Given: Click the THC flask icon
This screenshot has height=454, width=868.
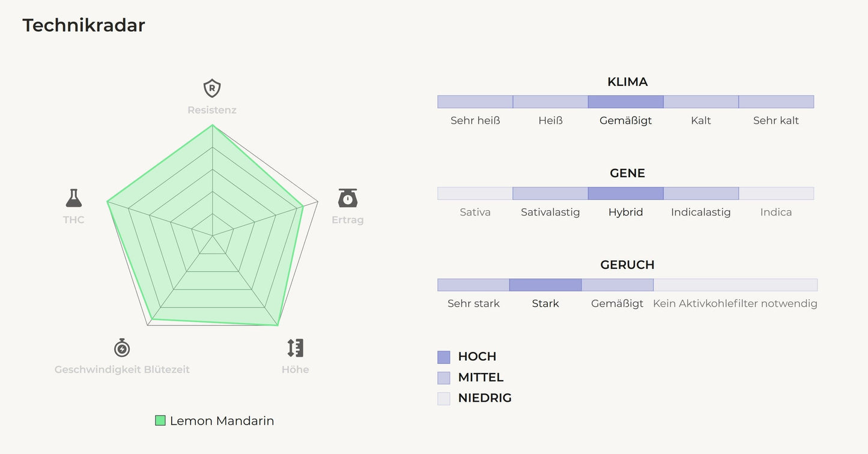Looking at the screenshot, I should tap(73, 198).
